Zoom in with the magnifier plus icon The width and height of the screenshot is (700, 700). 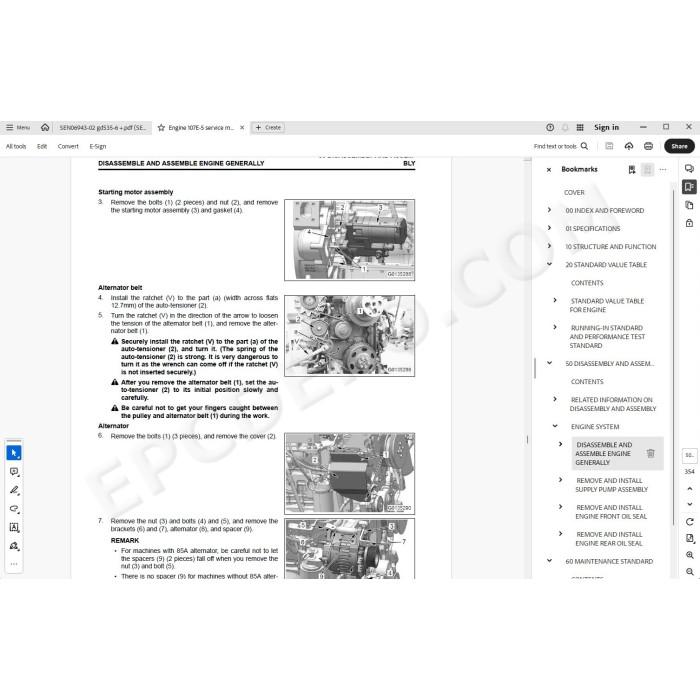(689, 555)
